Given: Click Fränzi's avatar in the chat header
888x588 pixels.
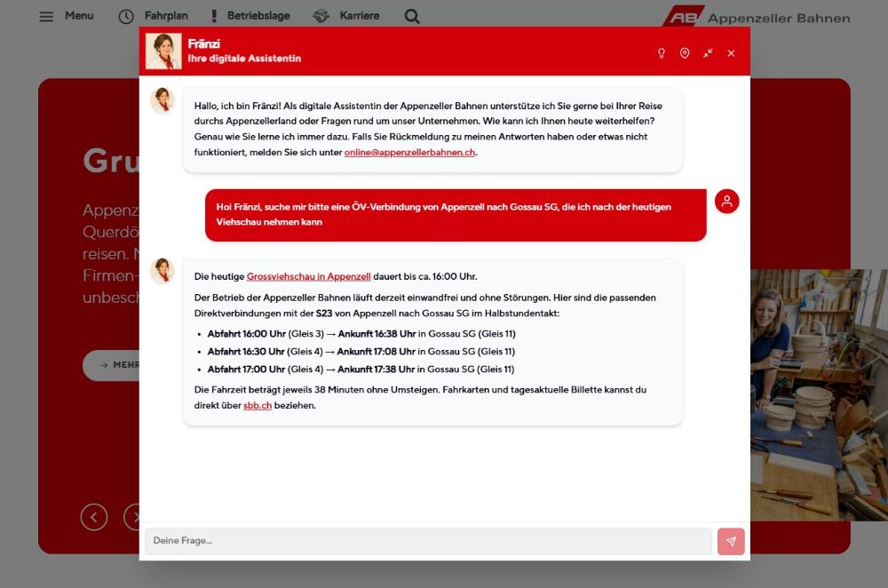Looking at the screenshot, I should (163, 51).
